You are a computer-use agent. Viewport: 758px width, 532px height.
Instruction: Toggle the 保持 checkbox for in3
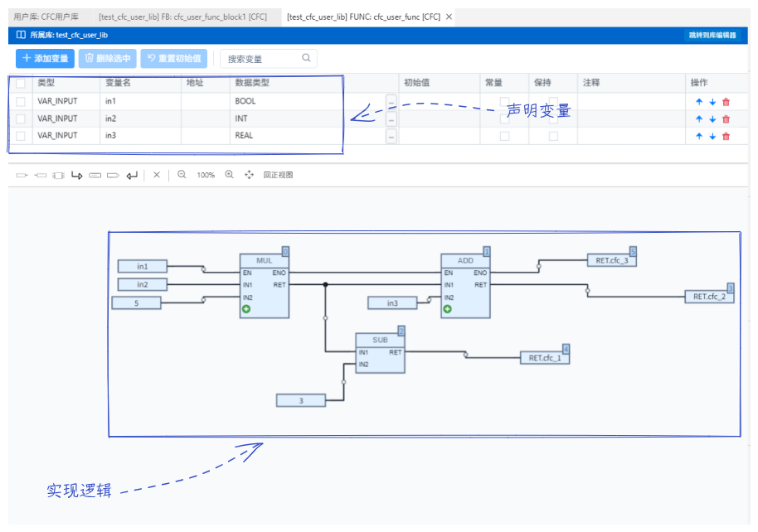(x=553, y=136)
